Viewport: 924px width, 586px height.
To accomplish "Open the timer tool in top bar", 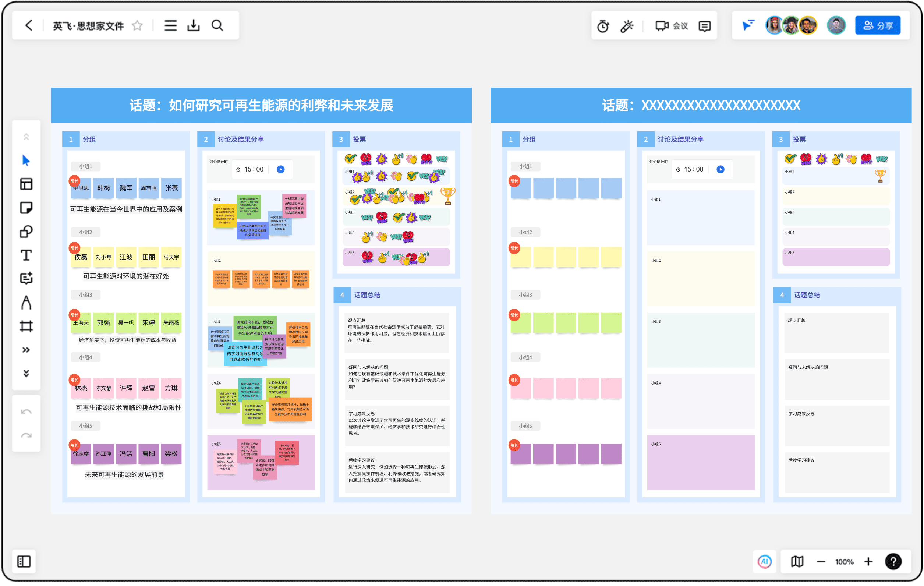I will (603, 26).
